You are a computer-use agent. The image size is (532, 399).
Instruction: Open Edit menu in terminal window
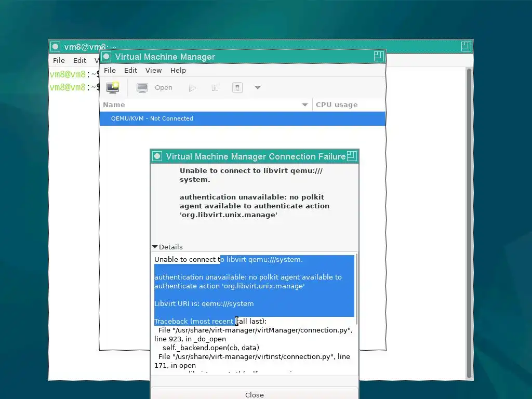pos(79,60)
